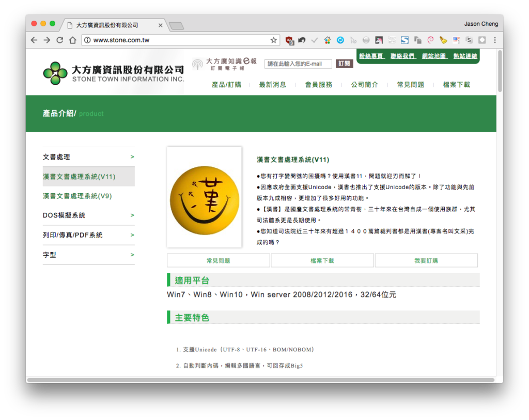The image size is (529, 420).
Task: Click the gray S circle extension icon
Action: [469, 40]
